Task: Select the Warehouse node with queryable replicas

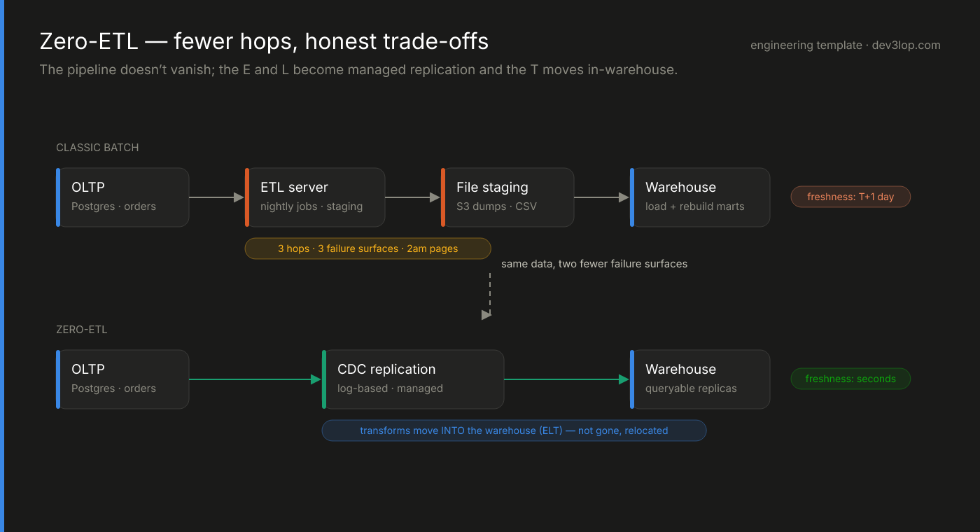Action: pos(700,379)
